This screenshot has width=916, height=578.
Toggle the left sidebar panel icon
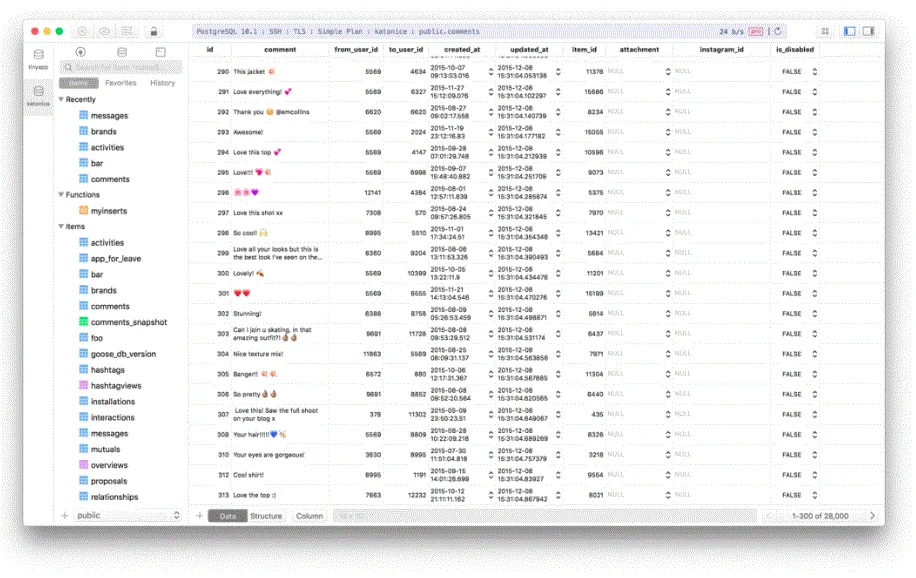click(849, 32)
